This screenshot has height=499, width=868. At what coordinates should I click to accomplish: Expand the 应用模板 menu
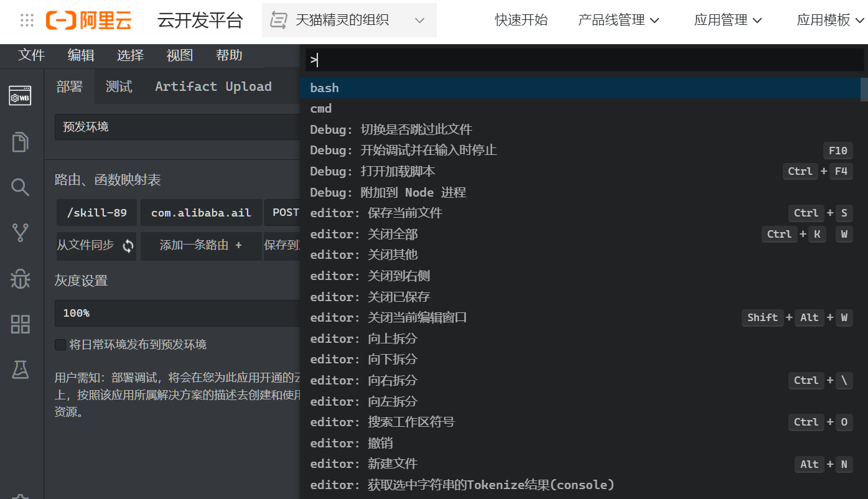pos(831,21)
